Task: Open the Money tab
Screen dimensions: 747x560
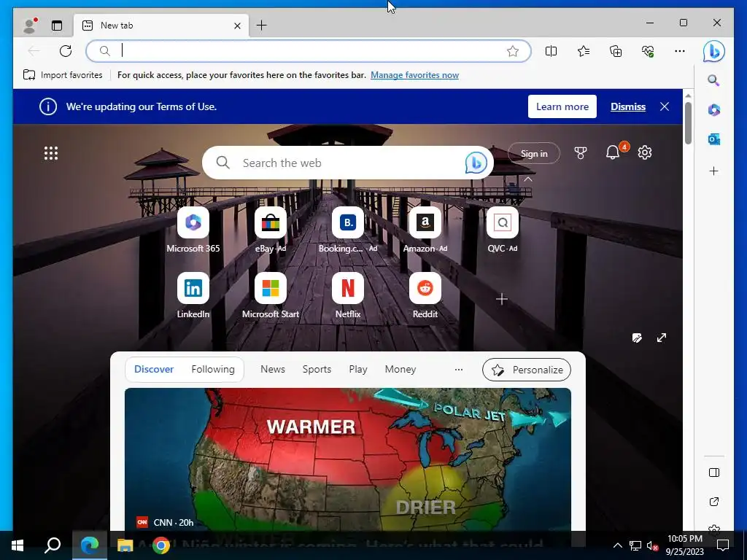Action: click(x=400, y=369)
